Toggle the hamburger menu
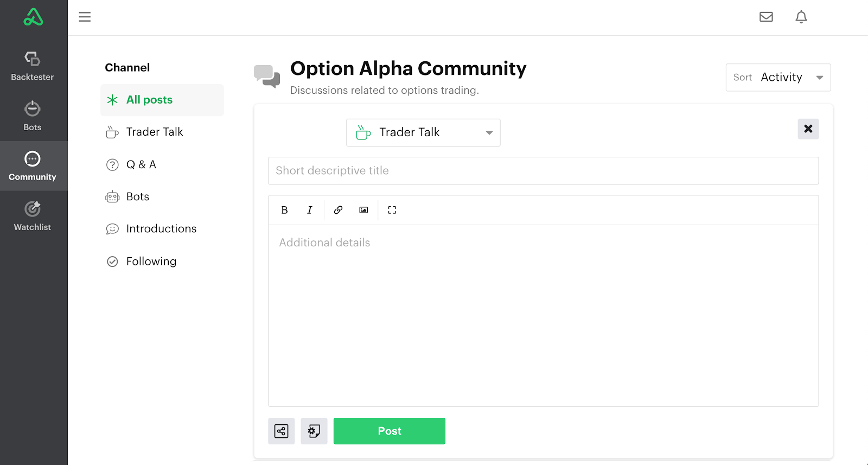 [x=85, y=17]
